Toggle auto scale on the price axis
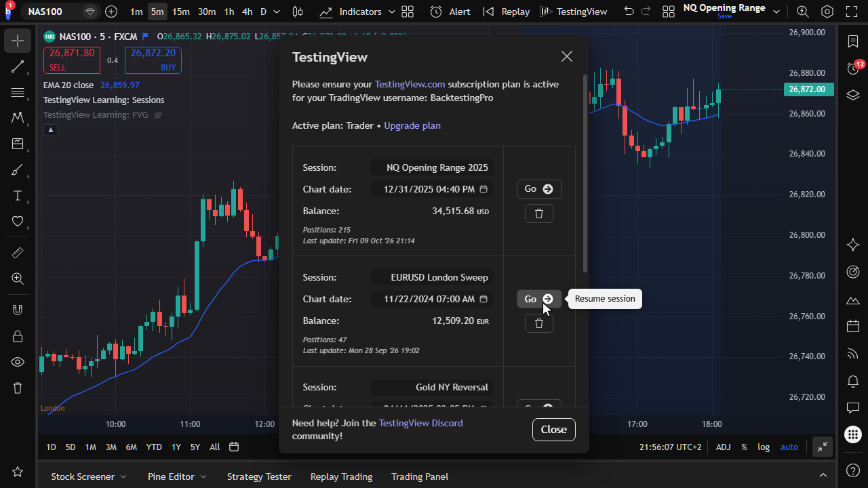Viewport: 868px width, 488px height. (789, 447)
